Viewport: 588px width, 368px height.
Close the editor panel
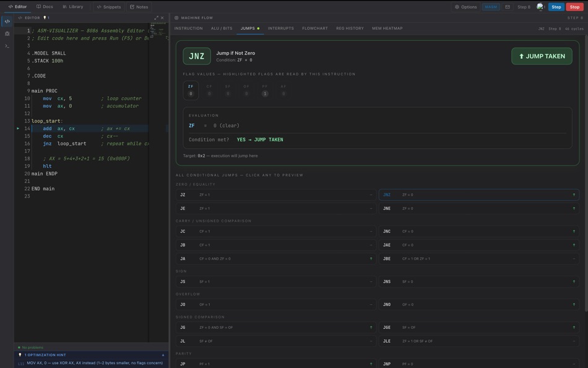click(x=162, y=17)
